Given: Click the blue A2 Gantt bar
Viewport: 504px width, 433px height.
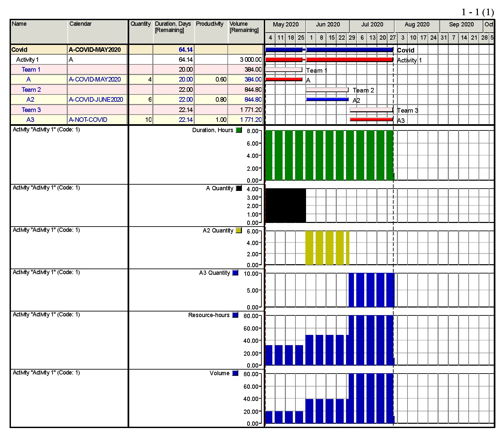Looking at the screenshot, I should (x=327, y=99).
